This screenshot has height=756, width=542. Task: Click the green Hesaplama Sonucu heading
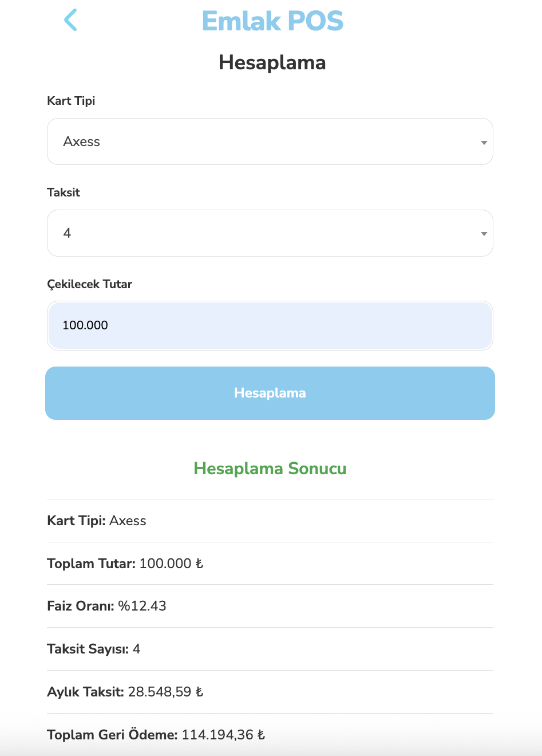point(270,468)
